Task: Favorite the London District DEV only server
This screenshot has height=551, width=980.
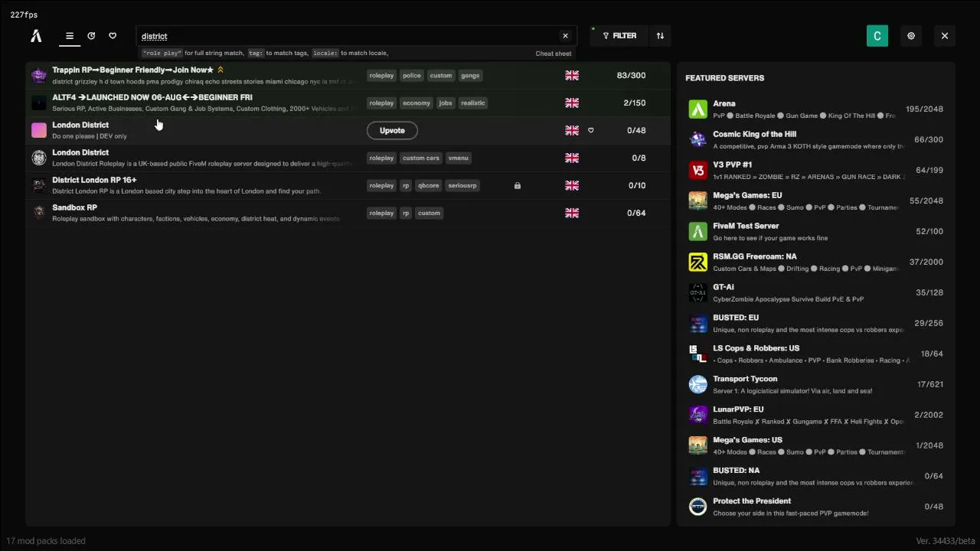Action: (590, 130)
